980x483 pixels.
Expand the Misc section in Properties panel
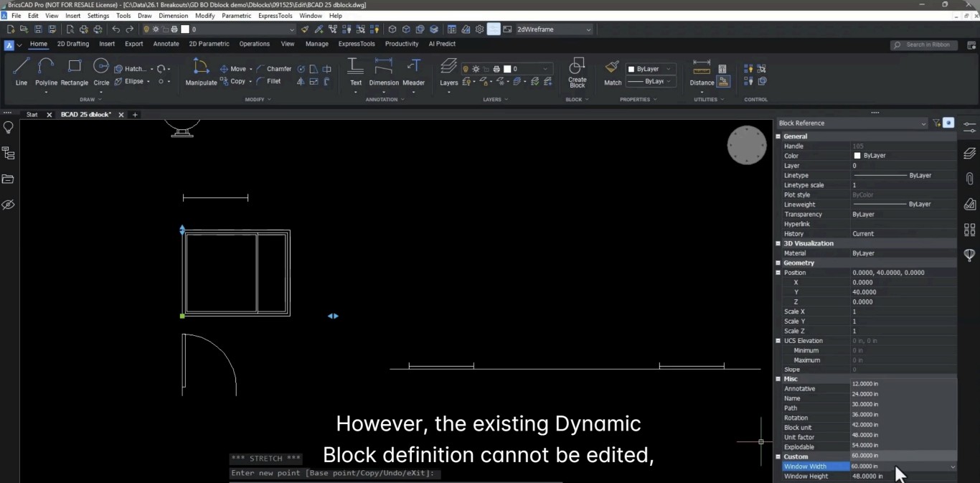point(778,379)
